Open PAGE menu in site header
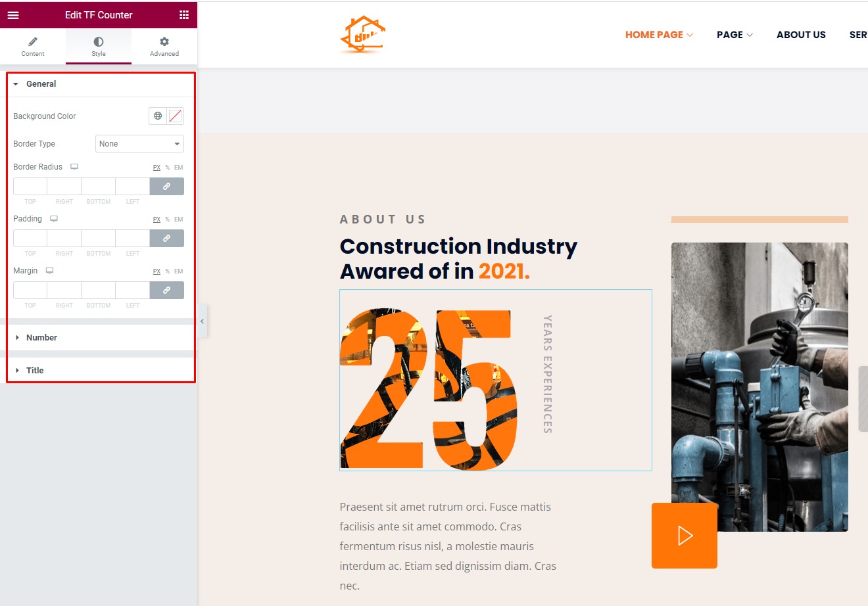 point(735,35)
